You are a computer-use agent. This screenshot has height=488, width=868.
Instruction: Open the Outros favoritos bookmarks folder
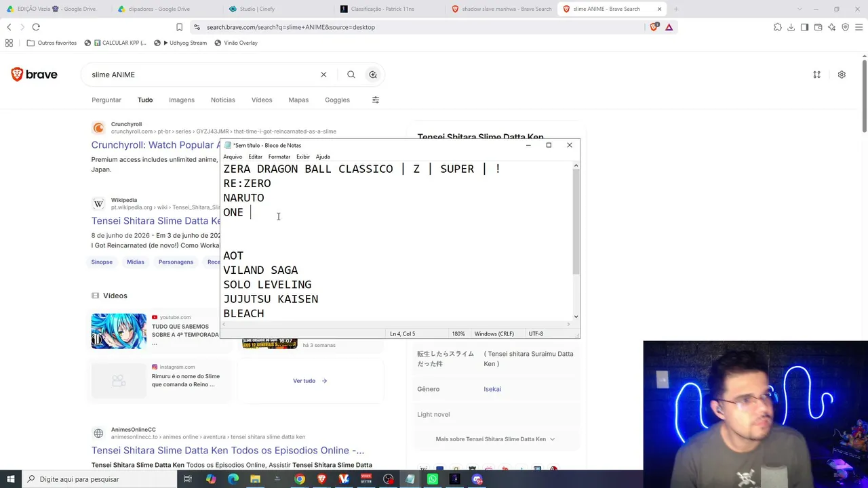pos(52,43)
